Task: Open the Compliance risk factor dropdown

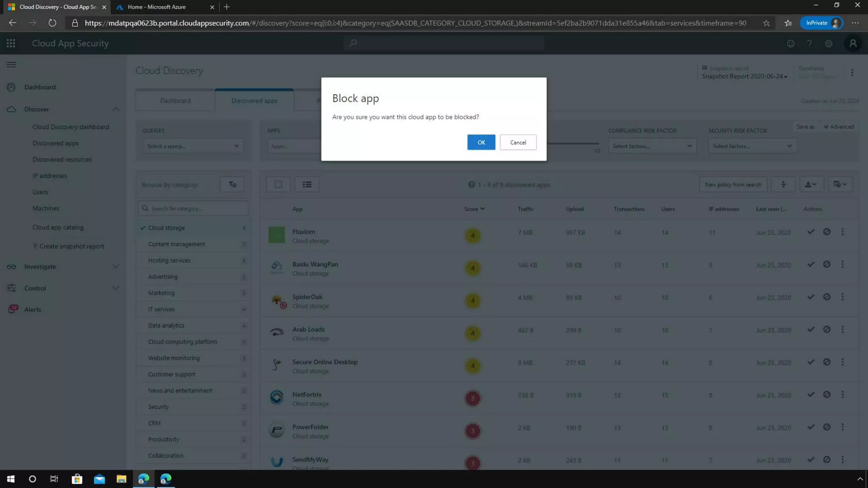Action: point(652,146)
